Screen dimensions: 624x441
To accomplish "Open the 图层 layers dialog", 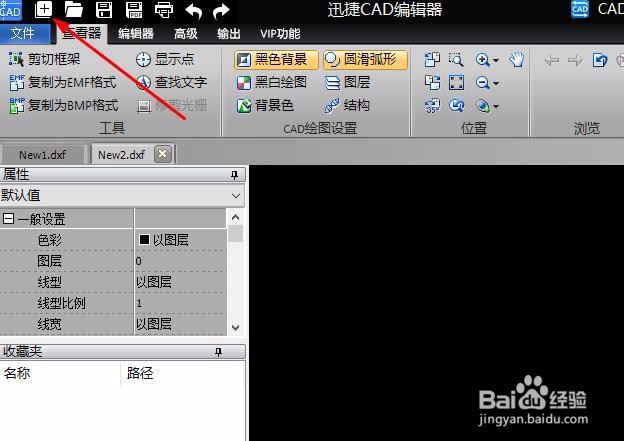I will click(347, 82).
